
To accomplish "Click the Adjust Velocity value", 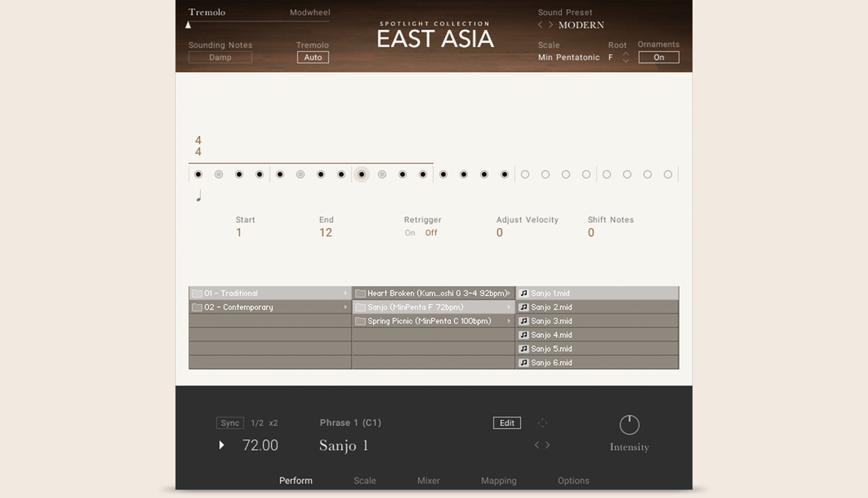I will 500,233.
